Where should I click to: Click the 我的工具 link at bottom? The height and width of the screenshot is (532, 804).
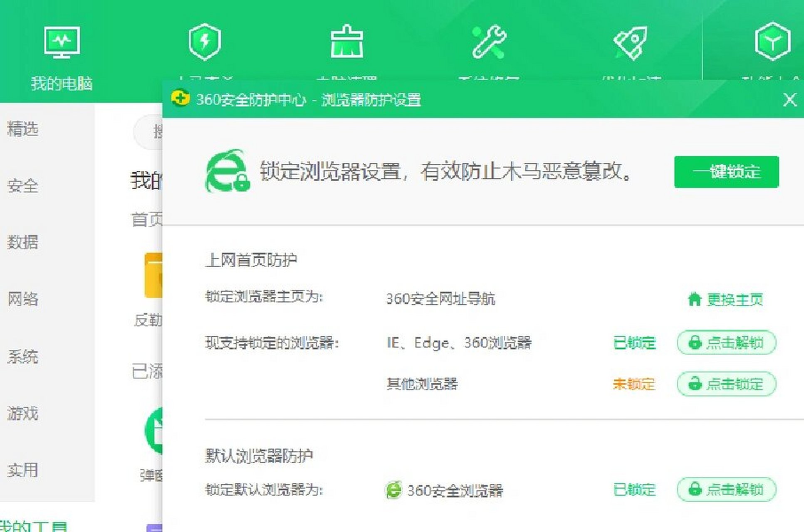tap(33, 526)
